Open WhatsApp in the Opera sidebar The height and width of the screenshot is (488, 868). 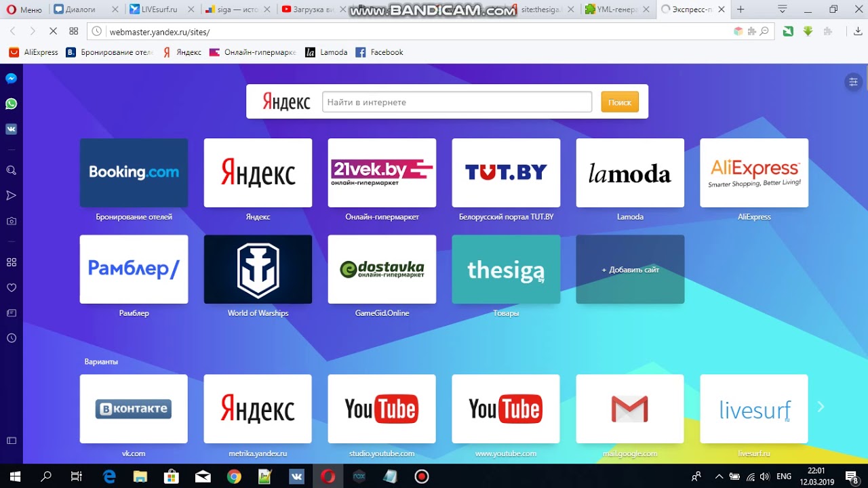(11, 104)
